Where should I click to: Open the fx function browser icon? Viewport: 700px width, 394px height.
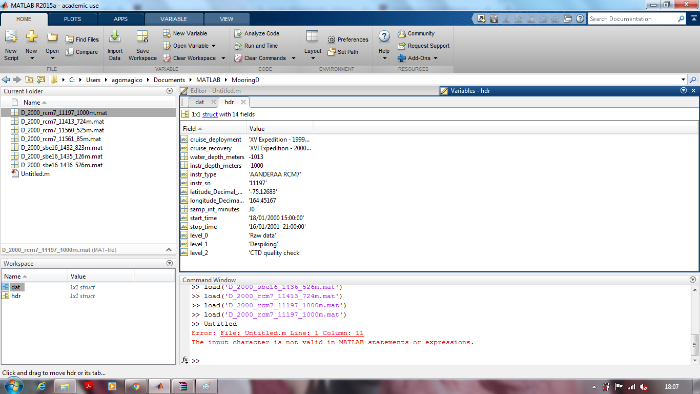185,360
